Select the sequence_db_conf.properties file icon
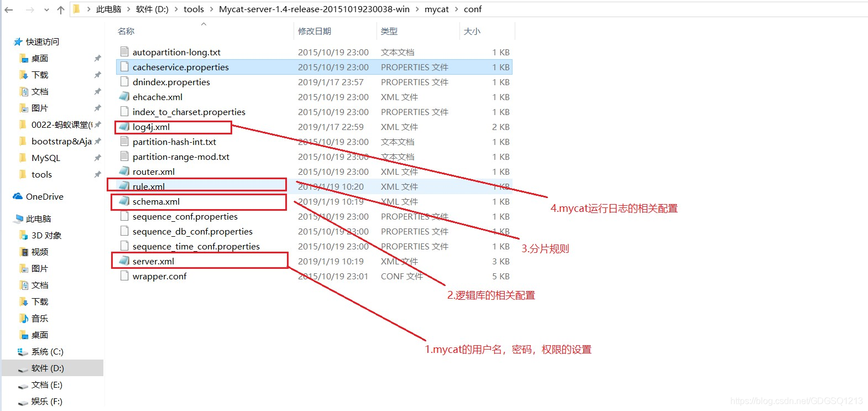 [124, 231]
